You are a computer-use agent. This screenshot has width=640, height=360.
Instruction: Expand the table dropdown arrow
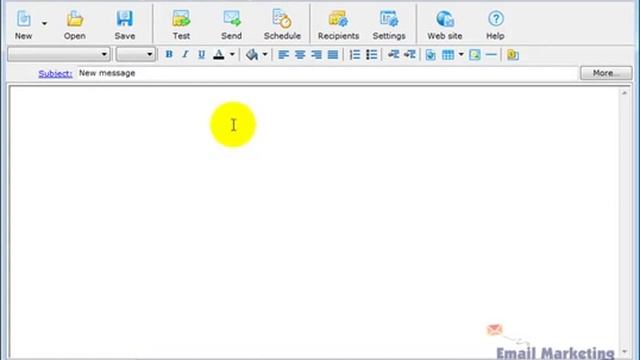point(461,54)
